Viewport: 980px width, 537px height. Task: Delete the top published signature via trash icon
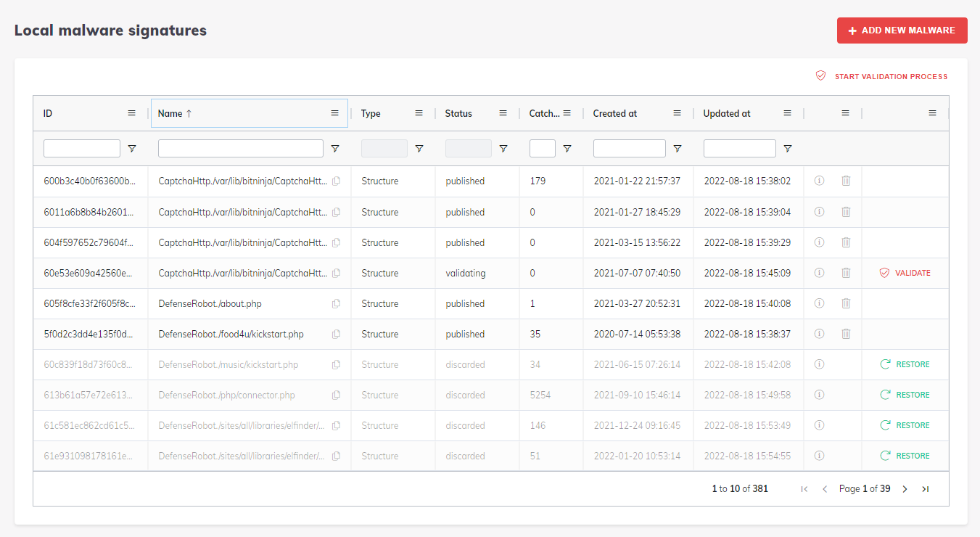tap(846, 181)
